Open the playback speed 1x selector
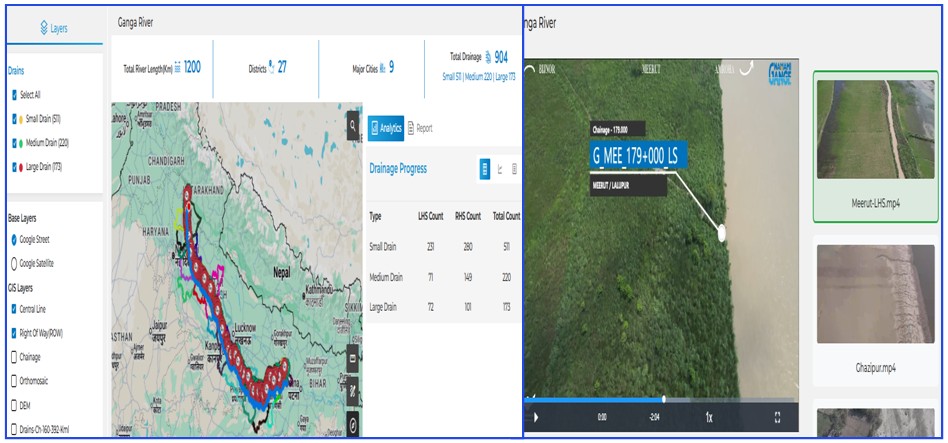Viewport: 948px width, 443px height. 709,417
